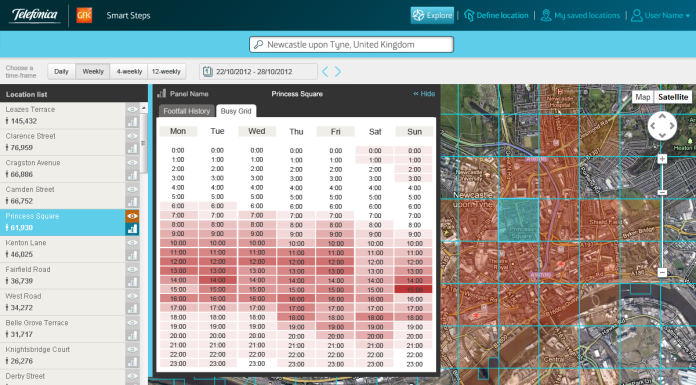Toggle visibility eye for Kenton Lane

pos(132,242)
